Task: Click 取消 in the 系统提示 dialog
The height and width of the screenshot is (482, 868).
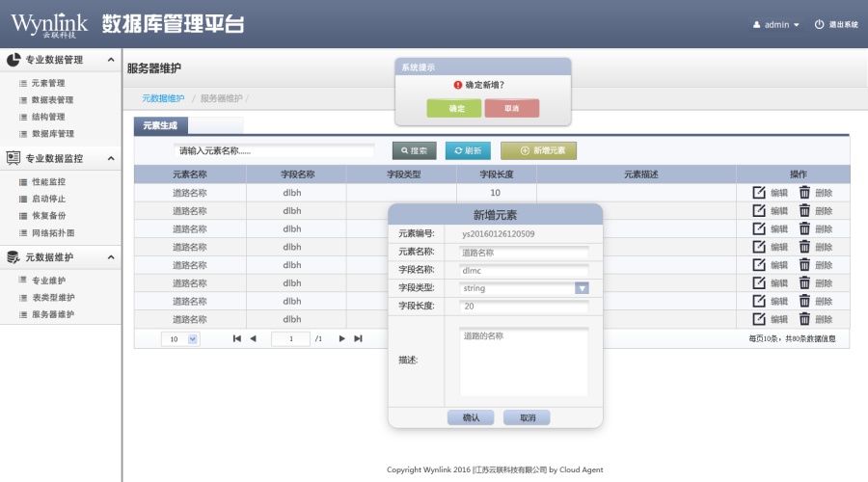Action: pos(511,109)
